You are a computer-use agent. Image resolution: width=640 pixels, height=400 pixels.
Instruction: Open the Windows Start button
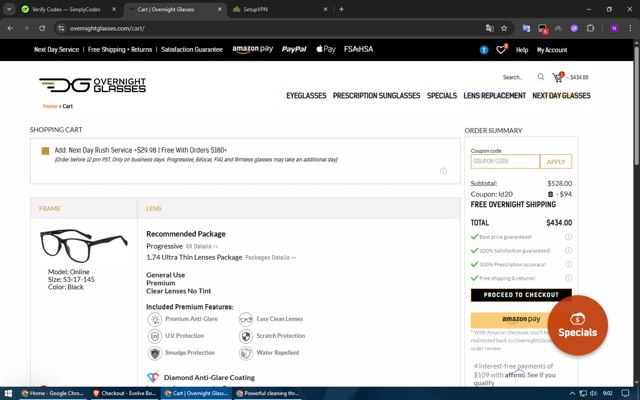pos(8,393)
